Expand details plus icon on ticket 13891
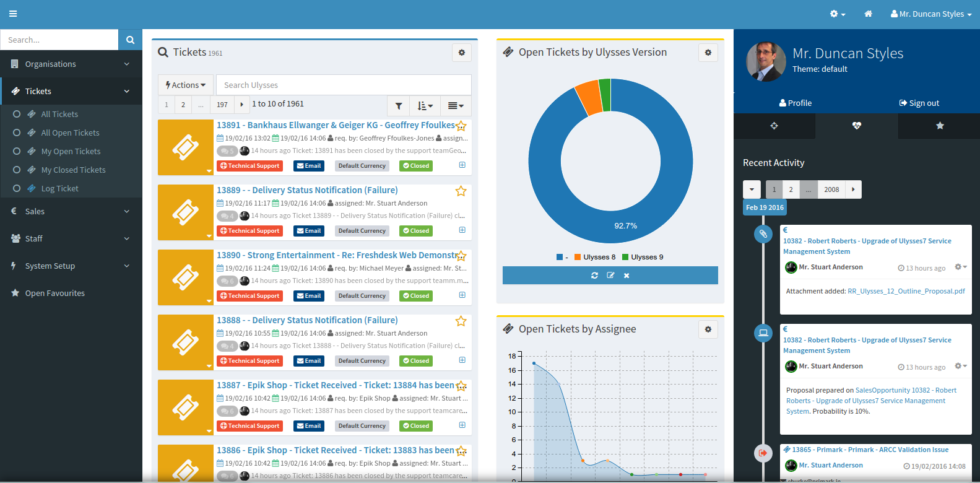980x483 pixels. coord(462,165)
